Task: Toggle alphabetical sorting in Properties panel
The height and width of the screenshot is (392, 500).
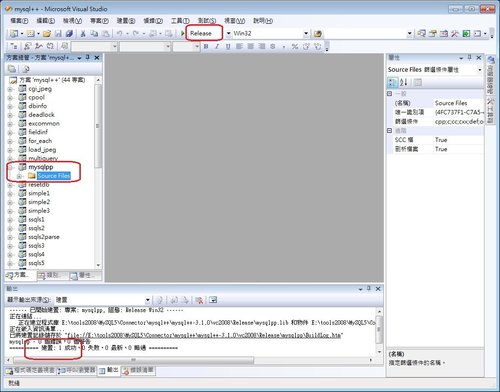Action: pos(404,82)
